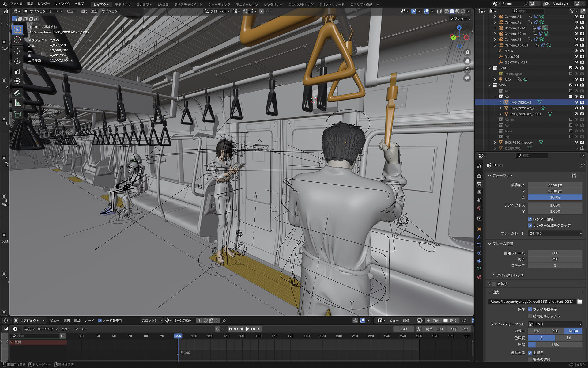This screenshot has height=368, width=588.
Task: Click the camera view icon in viewport
Action: point(467,70)
